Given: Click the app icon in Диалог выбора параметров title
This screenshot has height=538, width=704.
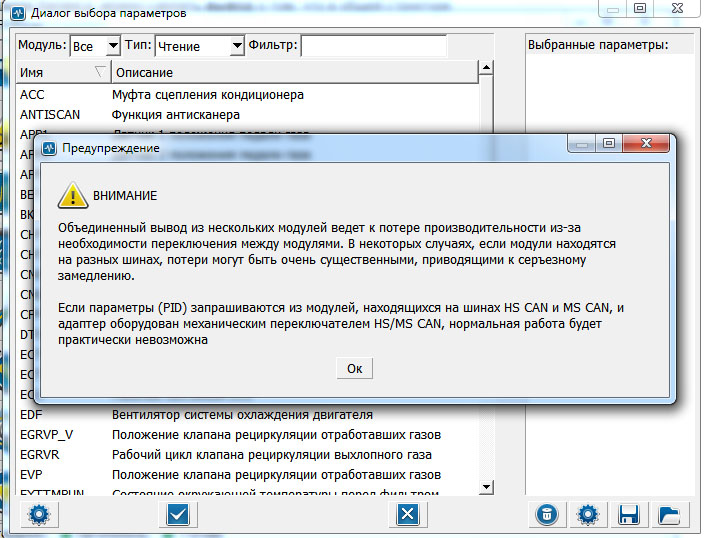Looking at the screenshot, I should tap(18, 13).
